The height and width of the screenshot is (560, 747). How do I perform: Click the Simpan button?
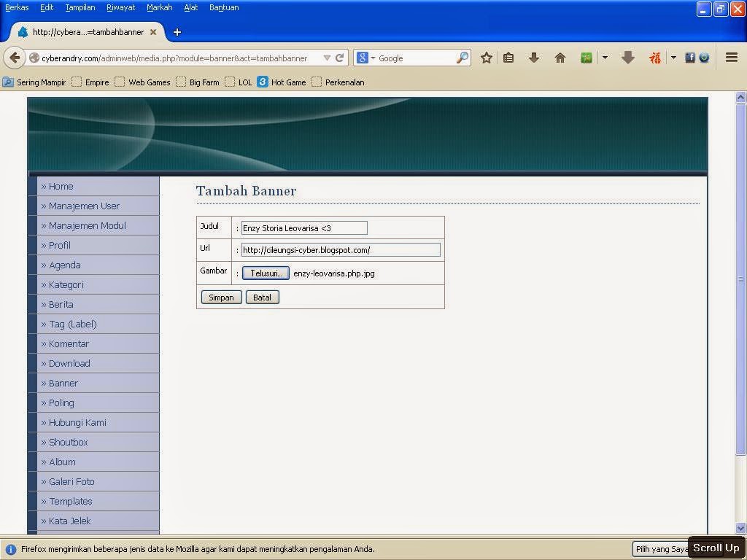[x=222, y=297]
